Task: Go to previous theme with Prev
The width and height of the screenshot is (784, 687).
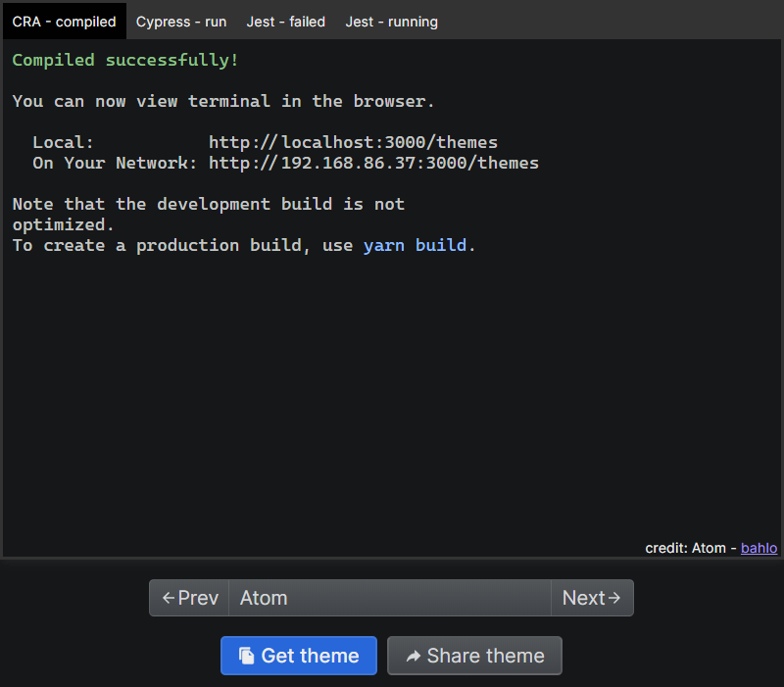Action: point(189,598)
